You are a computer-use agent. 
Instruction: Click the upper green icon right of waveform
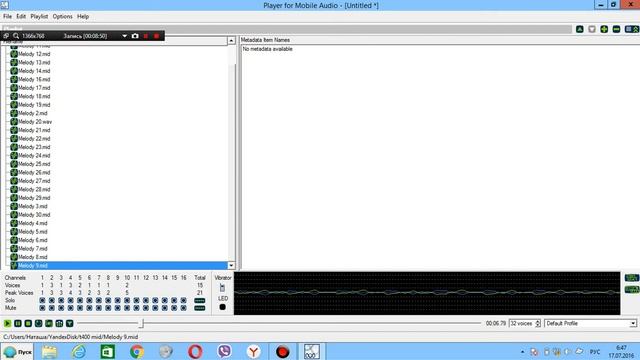[632, 278]
